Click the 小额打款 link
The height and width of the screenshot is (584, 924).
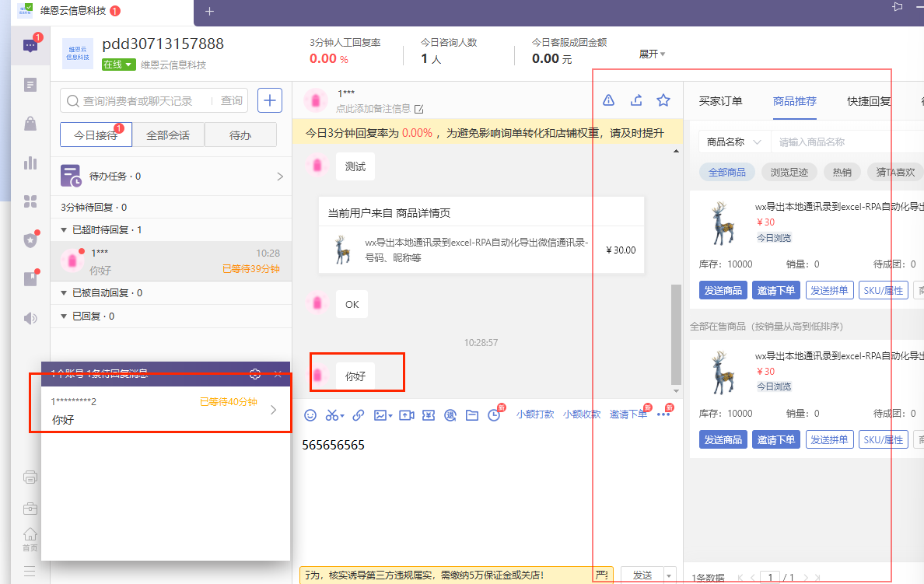pyautogui.click(x=535, y=414)
